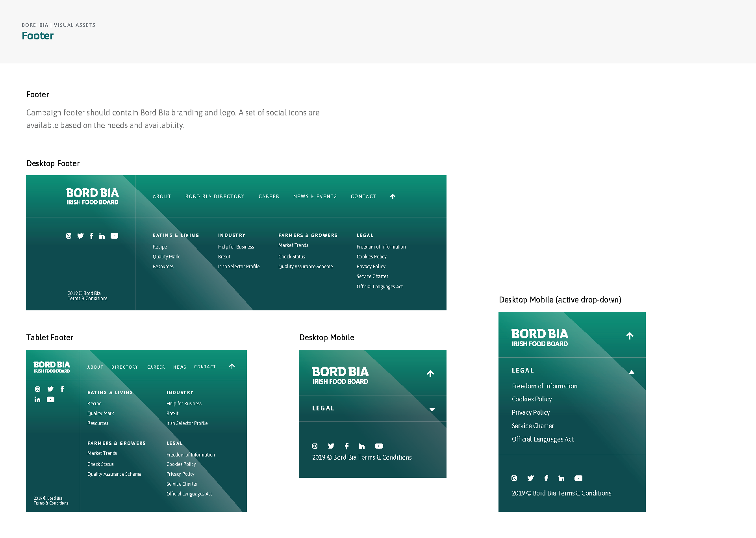
Task: Click Instagram icon in Tablet Footer
Action: [38, 389]
